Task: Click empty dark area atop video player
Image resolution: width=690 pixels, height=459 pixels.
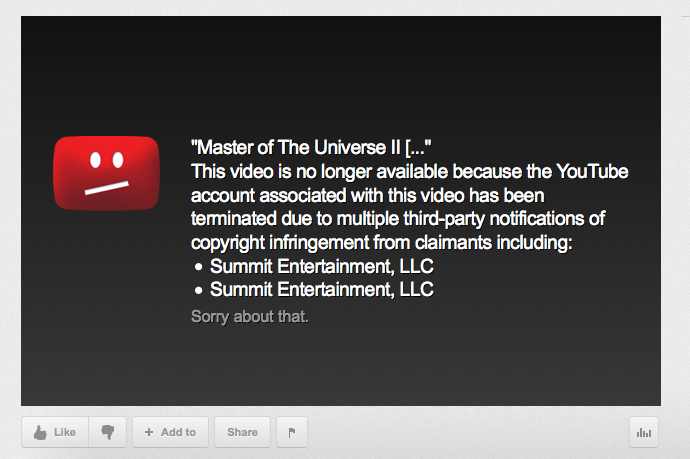Action: 341,70
